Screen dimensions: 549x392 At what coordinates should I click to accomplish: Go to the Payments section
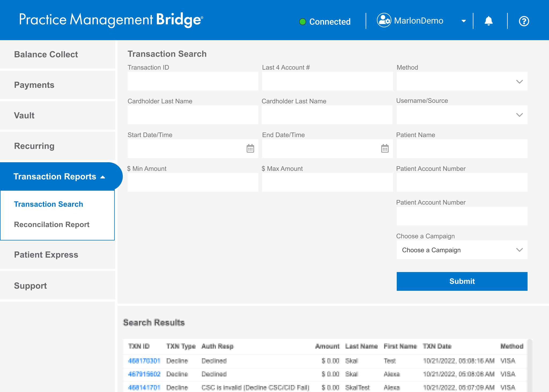[x=34, y=85]
